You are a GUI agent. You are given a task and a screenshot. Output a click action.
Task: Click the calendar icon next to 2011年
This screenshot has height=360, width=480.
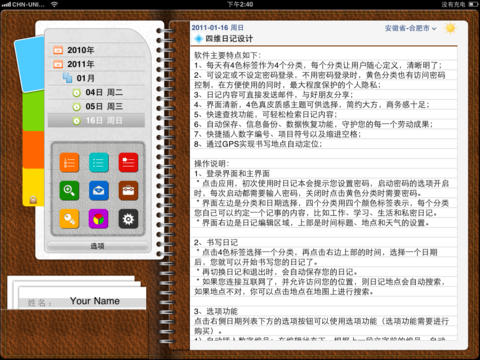click(x=58, y=64)
